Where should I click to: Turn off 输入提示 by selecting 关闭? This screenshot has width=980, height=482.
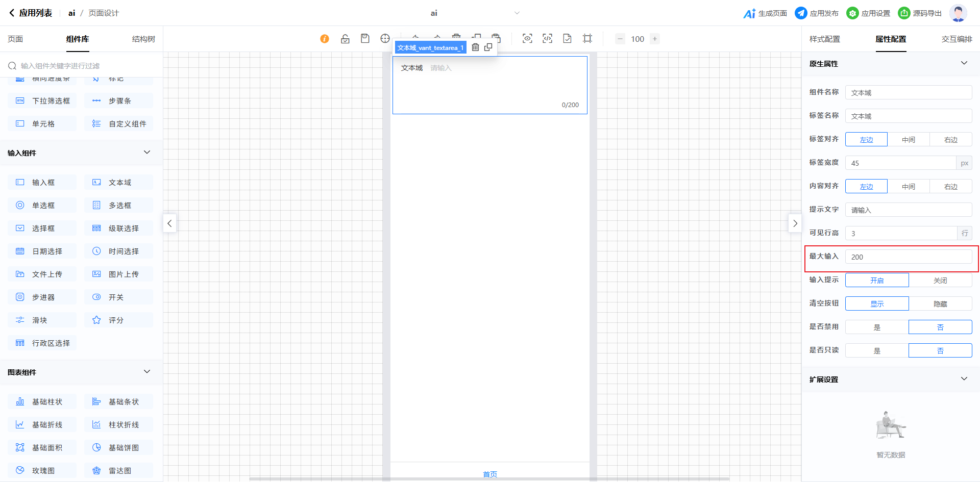(x=940, y=281)
